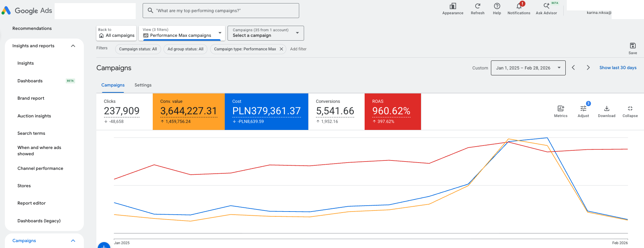This screenshot has width=644, height=248.
Task: Click Show last 30 days link
Action: [x=618, y=68]
